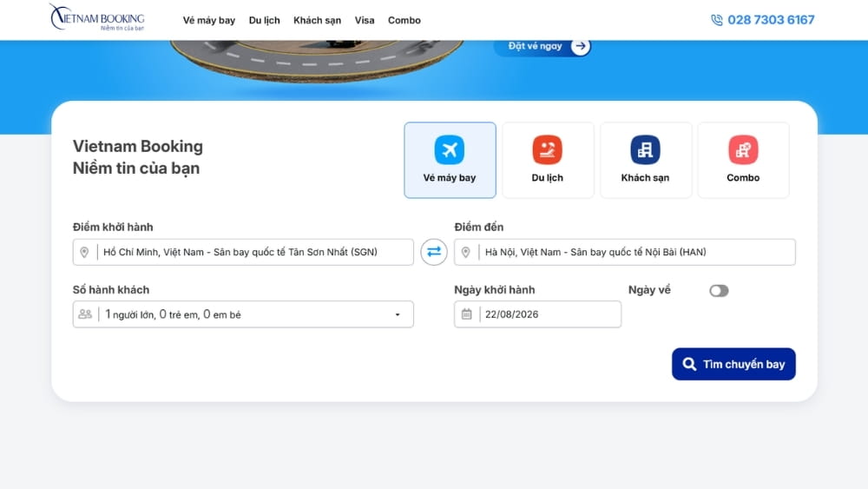Click the passengers icon in Số hành khách
Viewport: 868px width, 489px height.
pos(85,314)
